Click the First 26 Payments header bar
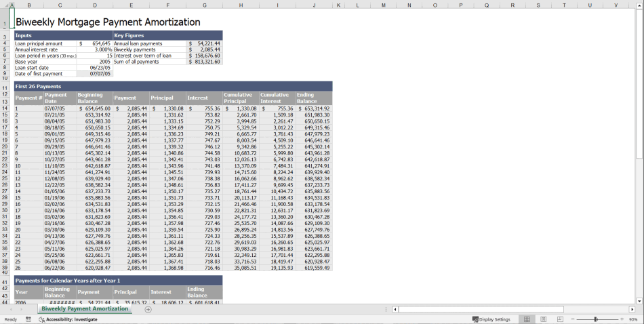This screenshot has width=644, height=324. [x=174, y=86]
